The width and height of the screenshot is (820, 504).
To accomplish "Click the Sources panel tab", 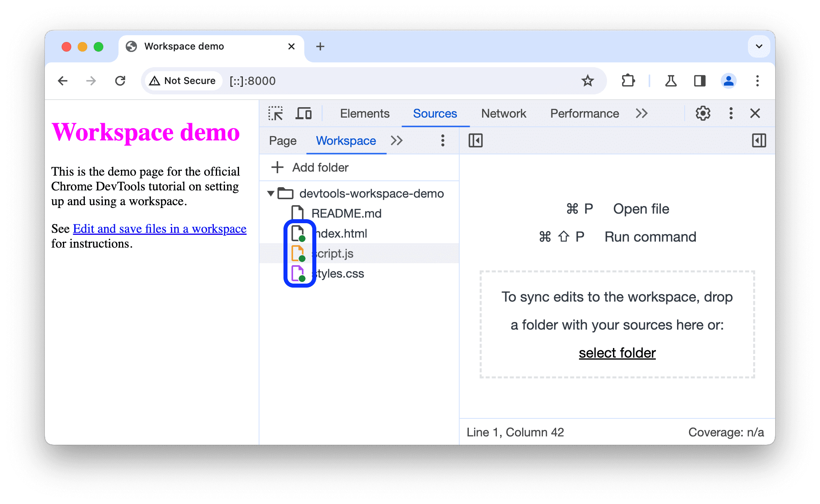I will [434, 114].
